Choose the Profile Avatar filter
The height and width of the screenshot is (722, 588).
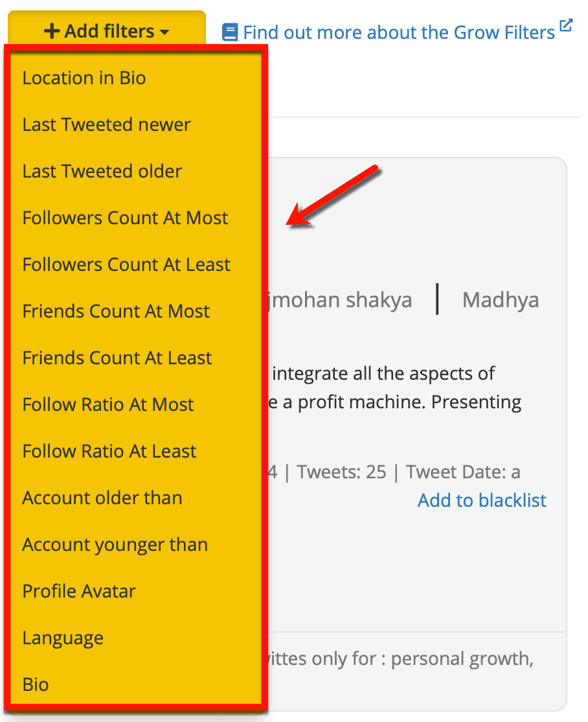point(79,591)
